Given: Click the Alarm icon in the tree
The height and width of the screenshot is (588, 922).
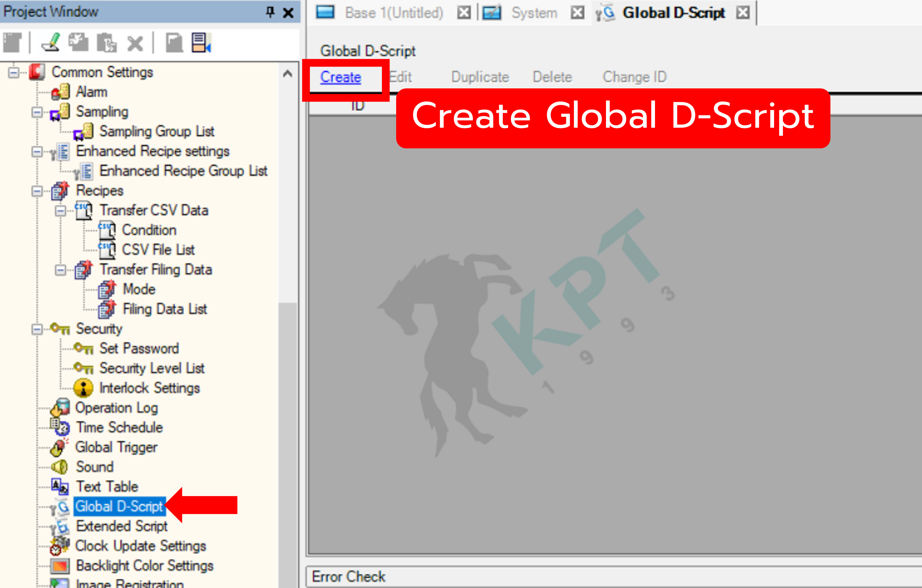Looking at the screenshot, I should [61, 92].
